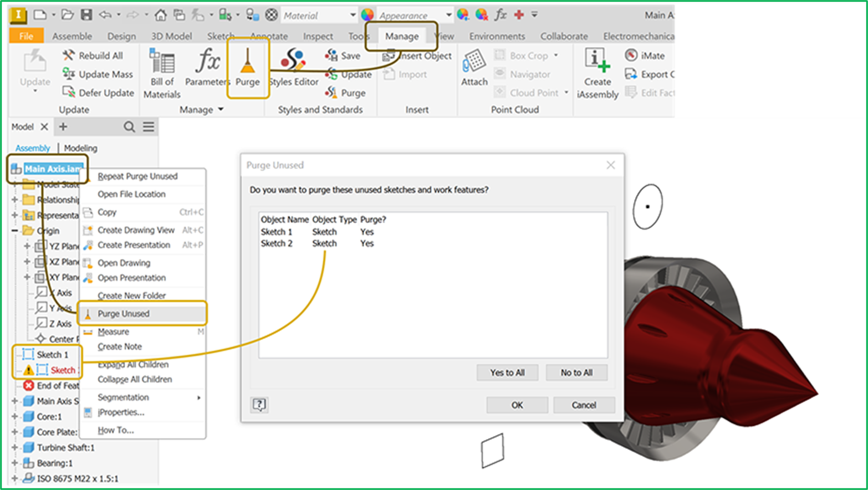Click Create iAssembly
The width and height of the screenshot is (868, 490).
598,73
